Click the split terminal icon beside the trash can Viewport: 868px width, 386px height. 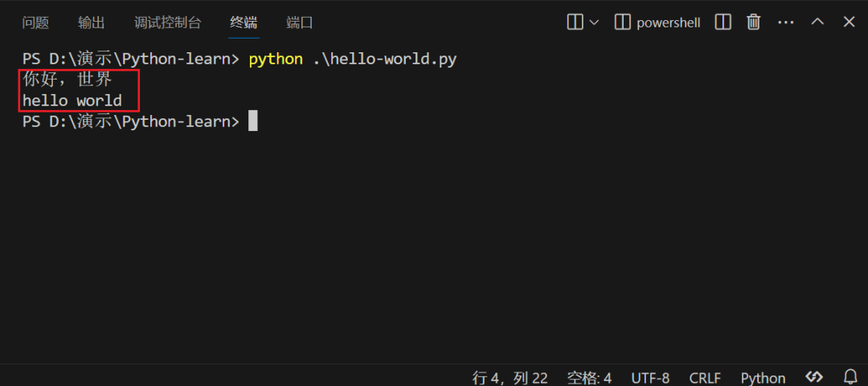723,22
